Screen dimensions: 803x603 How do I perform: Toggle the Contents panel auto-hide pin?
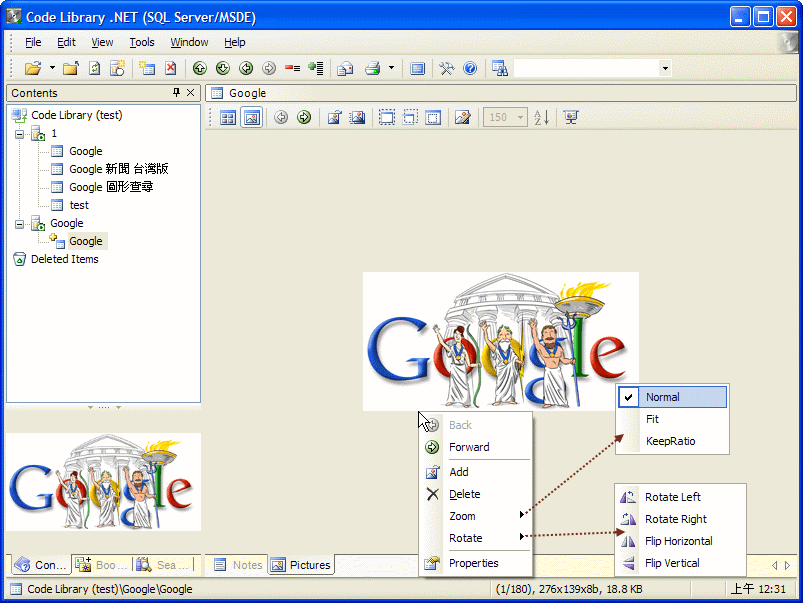[176, 93]
